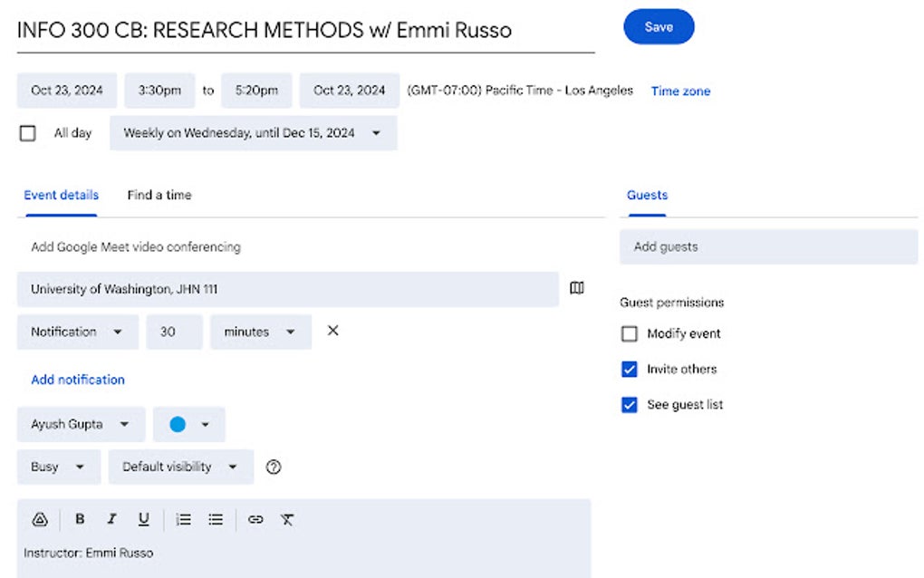Viewport: 924px width, 578px height.
Task: Check the Modify event permission
Action: coord(630,334)
